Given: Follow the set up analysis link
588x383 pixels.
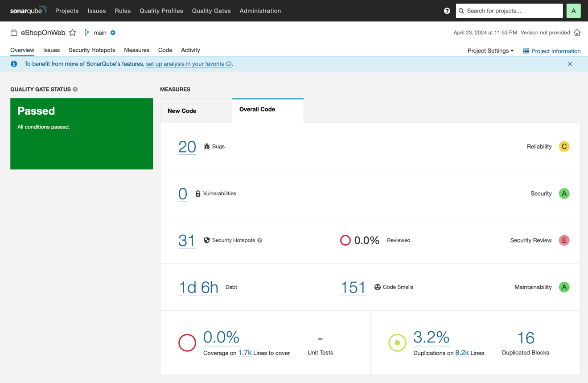Looking at the screenshot, I should click(189, 64).
